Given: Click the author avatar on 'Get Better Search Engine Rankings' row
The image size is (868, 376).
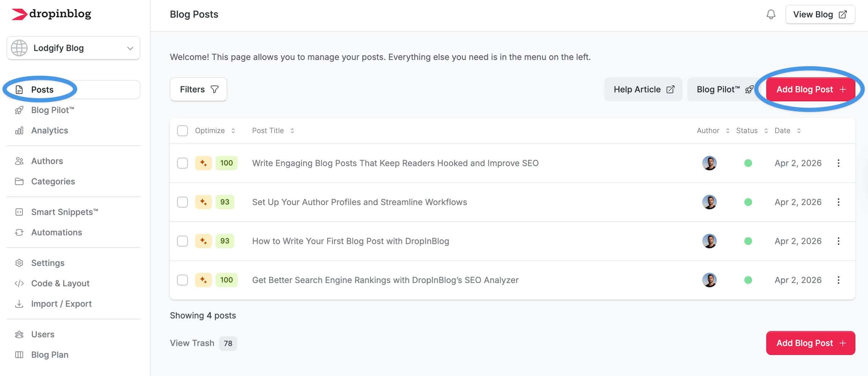Looking at the screenshot, I should (x=709, y=280).
